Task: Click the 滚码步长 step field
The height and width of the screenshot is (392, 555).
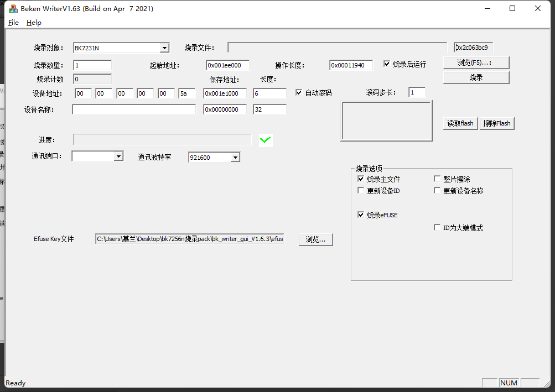Action: 417,92
